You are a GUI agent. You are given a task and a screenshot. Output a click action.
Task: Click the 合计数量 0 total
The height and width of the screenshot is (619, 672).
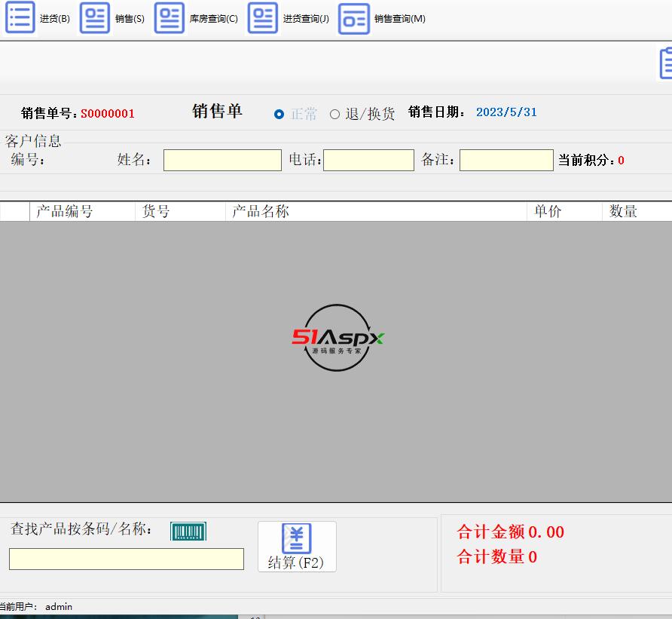[496, 557]
